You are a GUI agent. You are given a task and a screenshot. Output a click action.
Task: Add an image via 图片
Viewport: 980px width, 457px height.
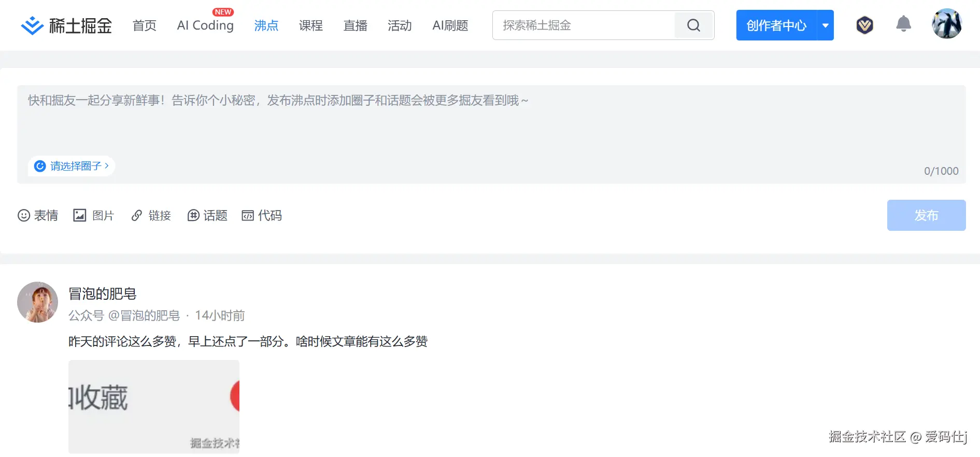[94, 215]
